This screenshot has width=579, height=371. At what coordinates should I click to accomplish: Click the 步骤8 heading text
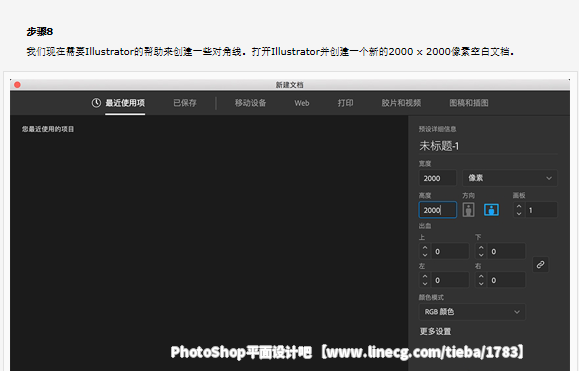(40, 32)
